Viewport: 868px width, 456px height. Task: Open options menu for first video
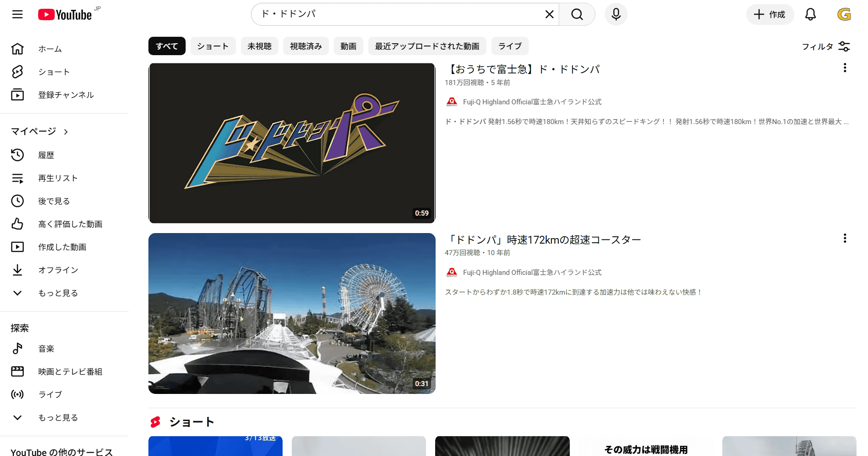[x=845, y=68]
